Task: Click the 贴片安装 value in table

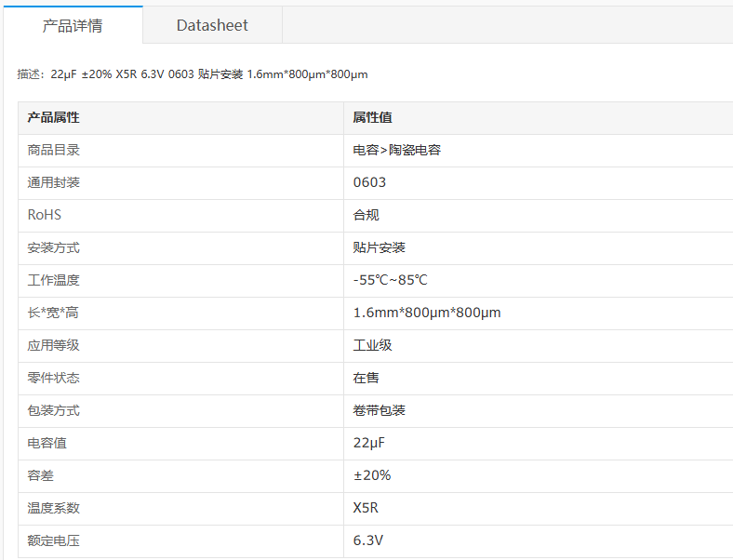Action: point(380,247)
